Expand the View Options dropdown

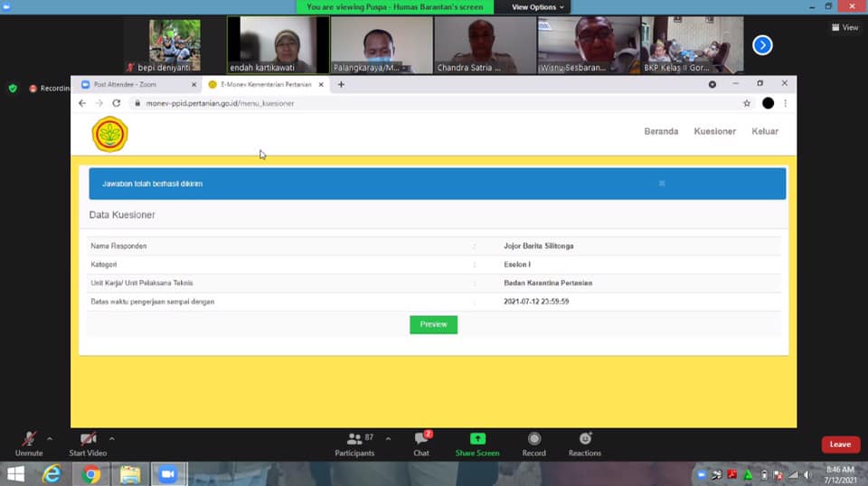(538, 7)
